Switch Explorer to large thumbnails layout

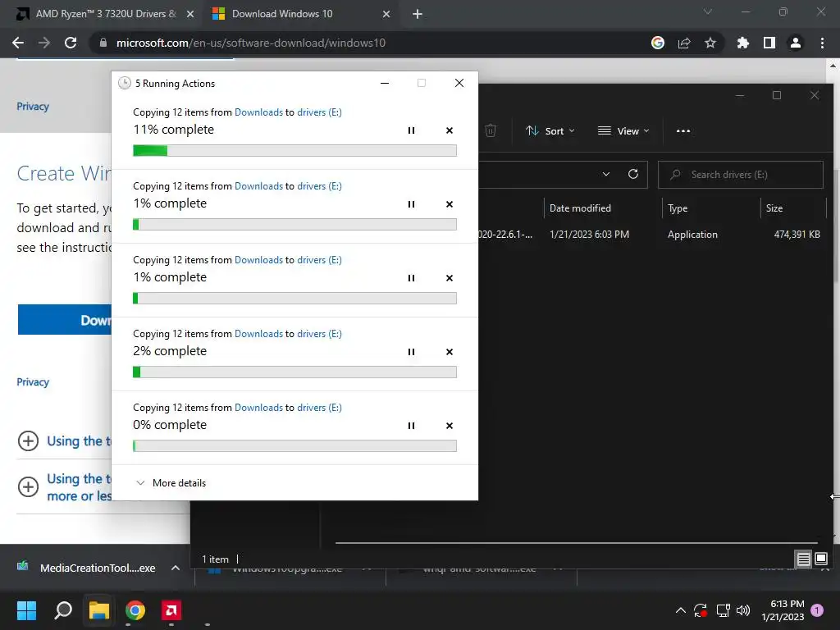(821, 559)
